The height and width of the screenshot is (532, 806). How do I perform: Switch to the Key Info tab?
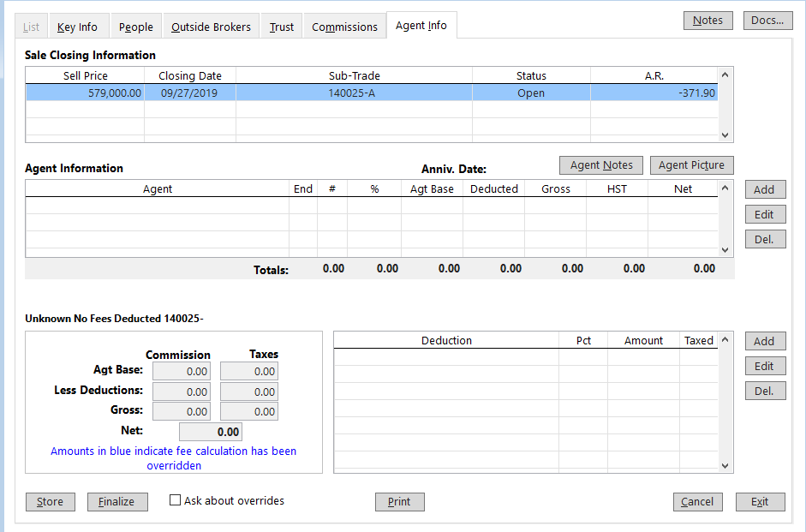click(78, 26)
